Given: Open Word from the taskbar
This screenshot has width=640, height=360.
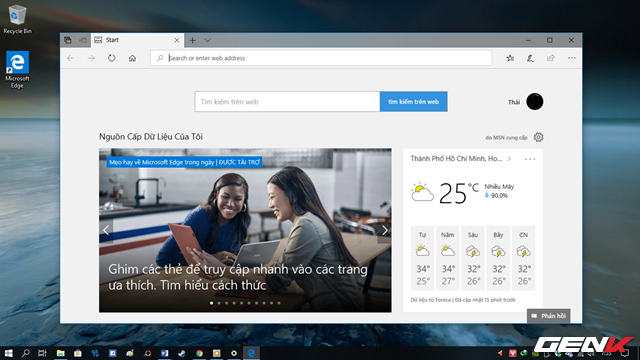Looking at the screenshot, I should (x=164, y=353).
